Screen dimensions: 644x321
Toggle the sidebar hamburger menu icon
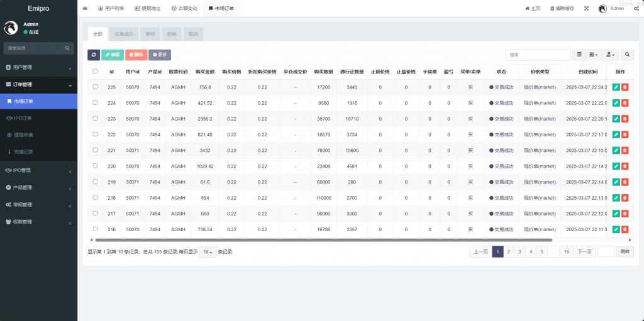pyautogui.click(x=86, y=9)
